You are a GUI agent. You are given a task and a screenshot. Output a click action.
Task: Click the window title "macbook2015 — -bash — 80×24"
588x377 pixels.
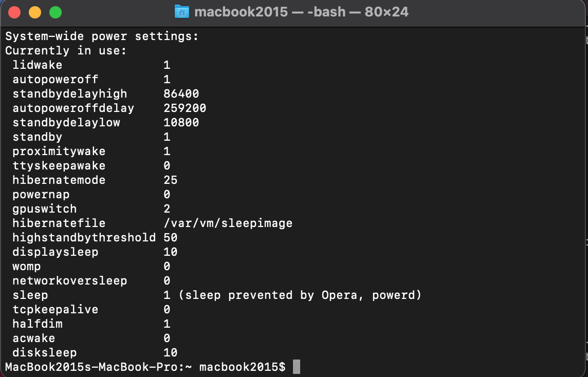coord(301,12)
